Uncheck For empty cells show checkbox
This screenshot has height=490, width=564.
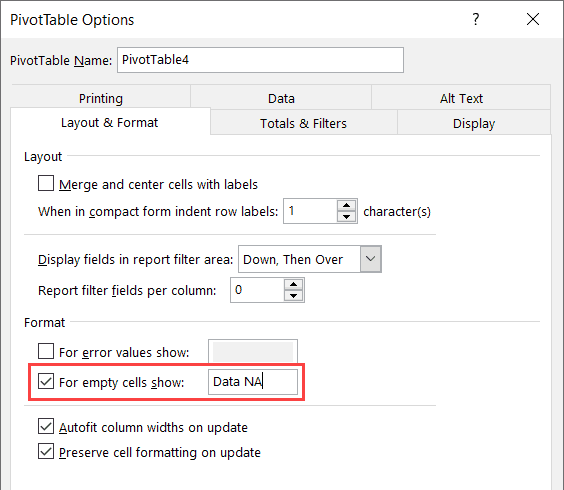[46, 381]
